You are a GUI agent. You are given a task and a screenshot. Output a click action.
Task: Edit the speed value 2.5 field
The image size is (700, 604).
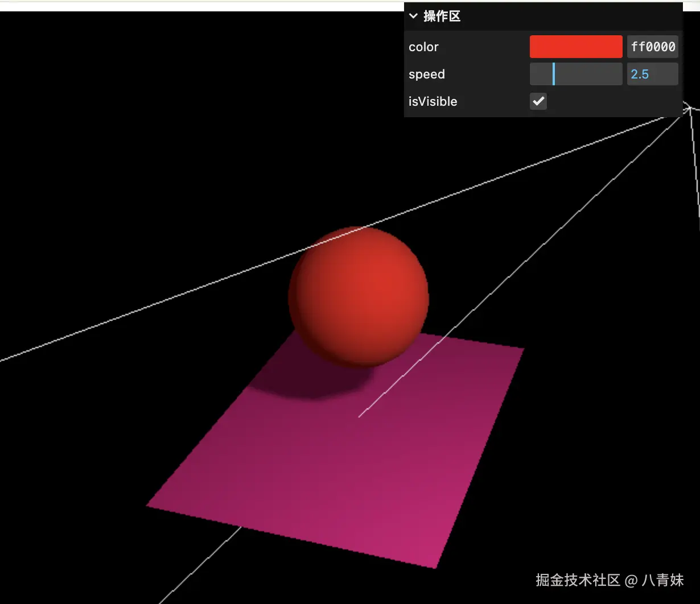[653, 74]
